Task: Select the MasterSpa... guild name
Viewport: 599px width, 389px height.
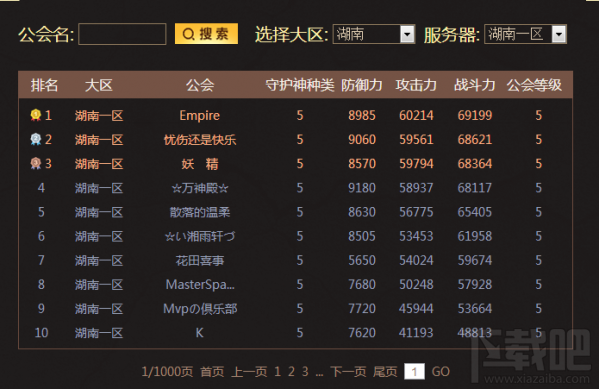Action: click(x=200, y=285)
